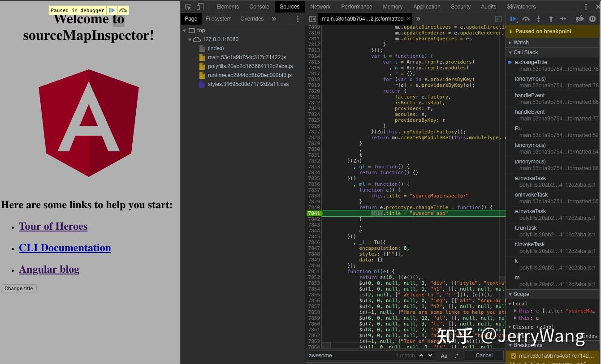Resume script execution in debugger sidebar
601x364 pixels.
514,19
